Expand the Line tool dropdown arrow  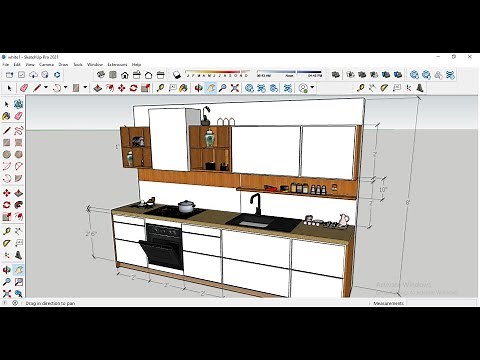point(46,88)
